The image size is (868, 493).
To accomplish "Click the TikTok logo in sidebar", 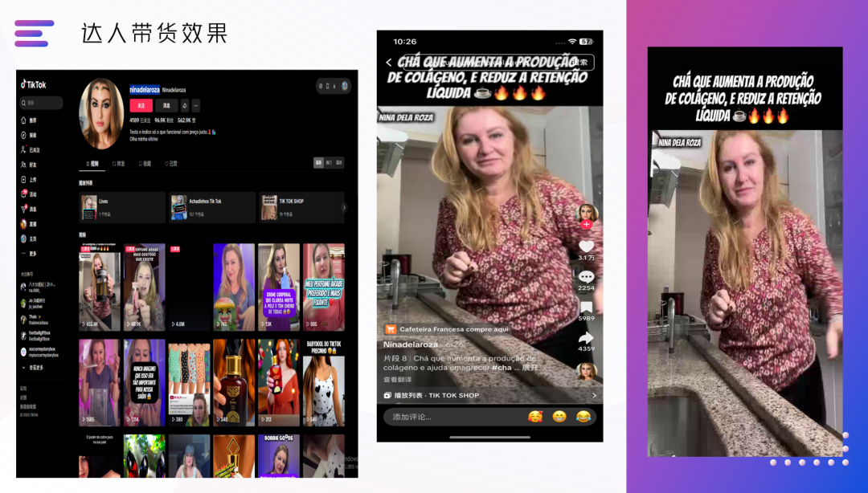I will pos(34,84).
